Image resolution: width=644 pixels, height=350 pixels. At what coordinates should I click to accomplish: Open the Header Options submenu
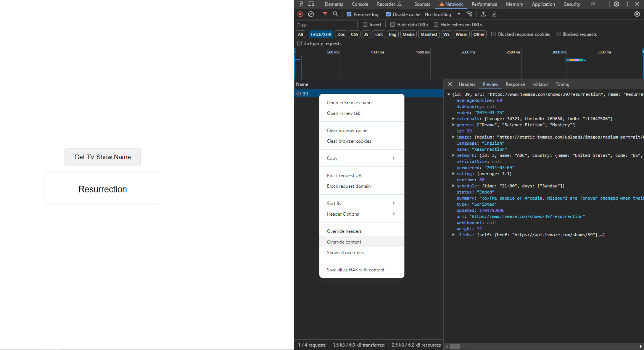pyautogui.click(x=362, y=214)
